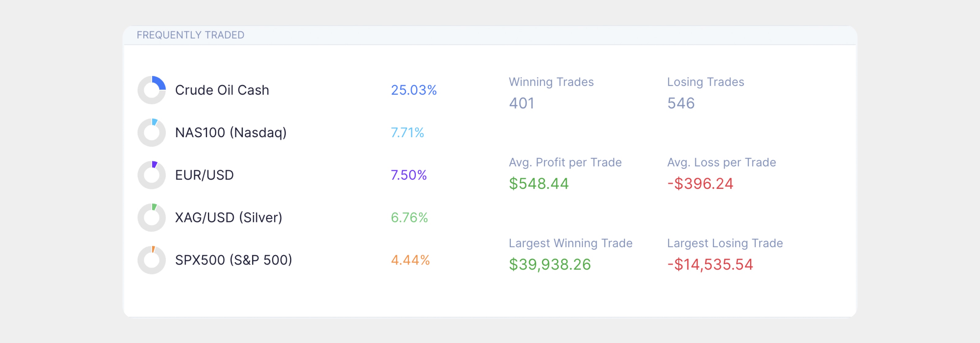The image size is (980, 343).
Task: Click the 7.50% EUR/USD percentage value
Action: pyautogui.click(x=409, y=175)
